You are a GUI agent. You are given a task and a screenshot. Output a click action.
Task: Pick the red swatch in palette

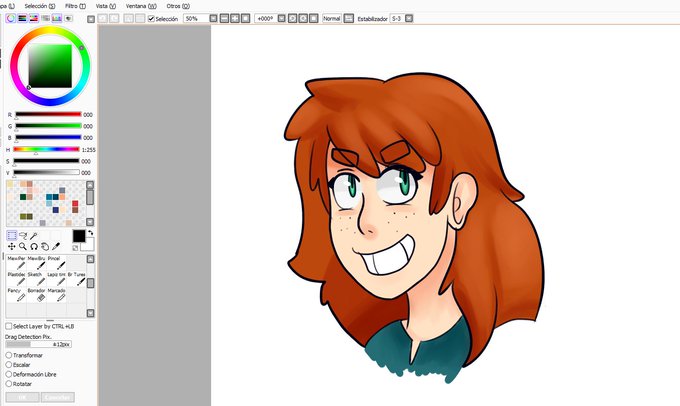pyautogui.click(x=75, y=203)
